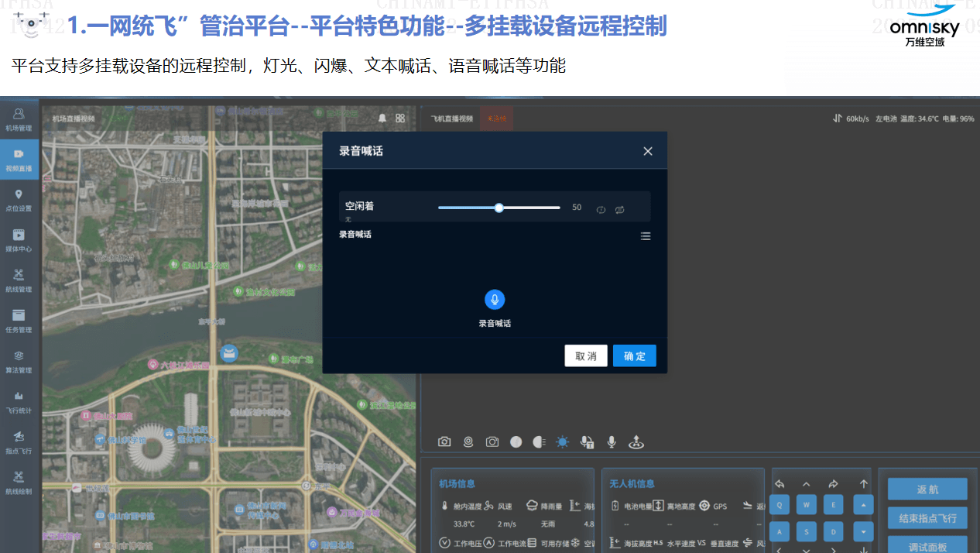The image size is (980, 553).
Task: Open 机场管理 in the sidebar
Action: [x=19, y=119]
